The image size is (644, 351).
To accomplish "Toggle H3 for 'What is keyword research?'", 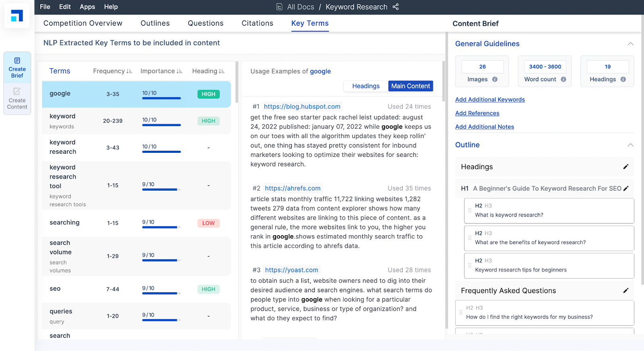I will click(x=488, y=206).
